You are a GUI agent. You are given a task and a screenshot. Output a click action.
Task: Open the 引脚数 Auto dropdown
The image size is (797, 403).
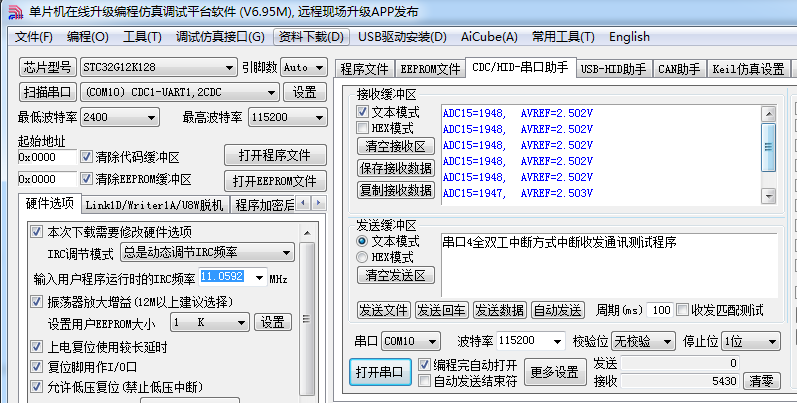(319, 68)
